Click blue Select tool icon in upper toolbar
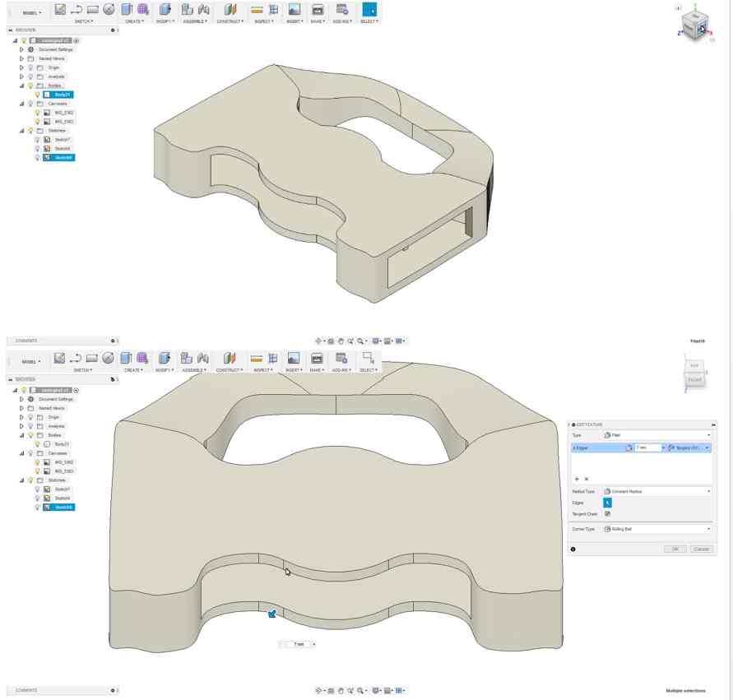 [369, 9]
